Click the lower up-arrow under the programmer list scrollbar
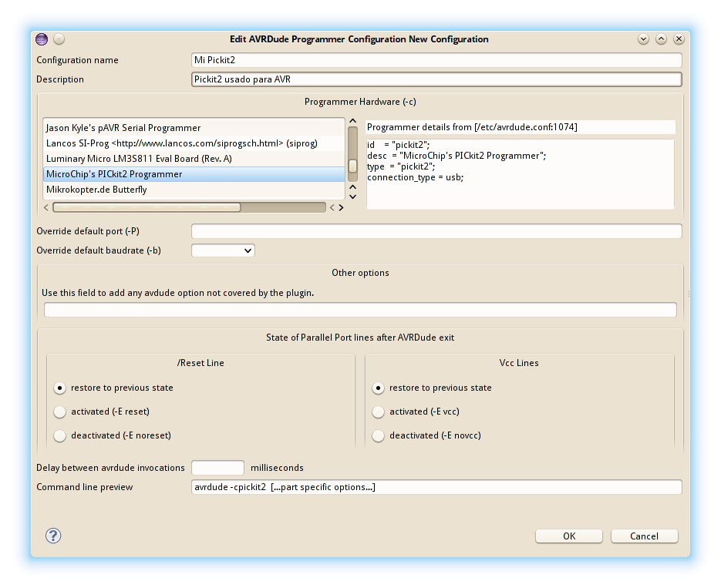Image resolution: width=721 pixels, height=588 pixels. (352, 187)
